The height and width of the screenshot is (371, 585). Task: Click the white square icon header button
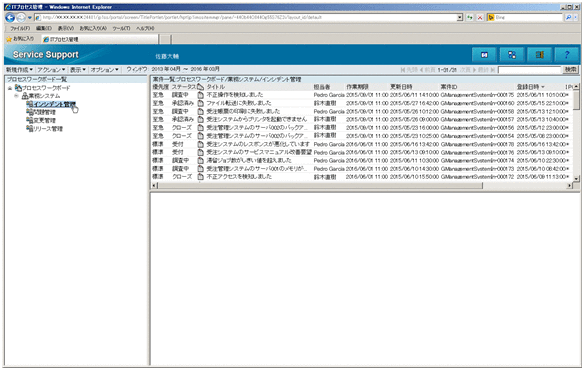pyautogui.click(x=484, y=55)
